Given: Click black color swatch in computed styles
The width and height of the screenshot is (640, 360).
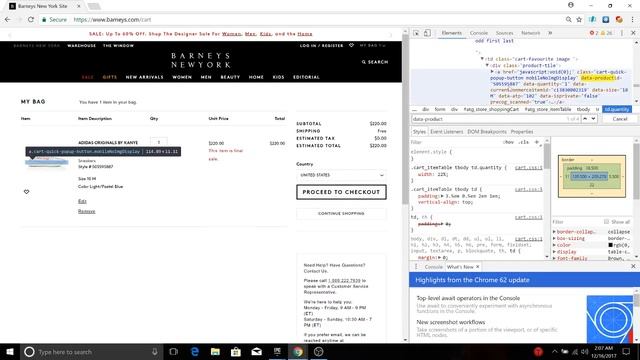Looking at the screenshot, I should tap(610, 245).
